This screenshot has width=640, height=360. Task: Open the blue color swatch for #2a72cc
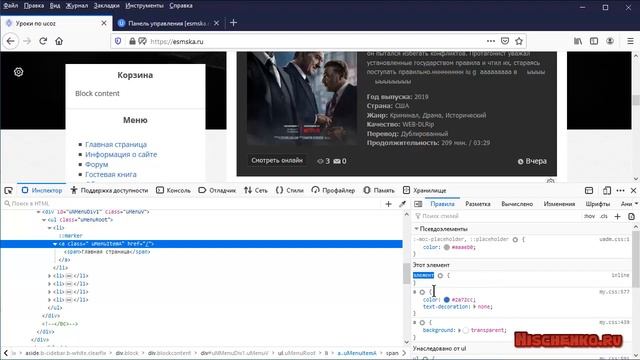447,300
